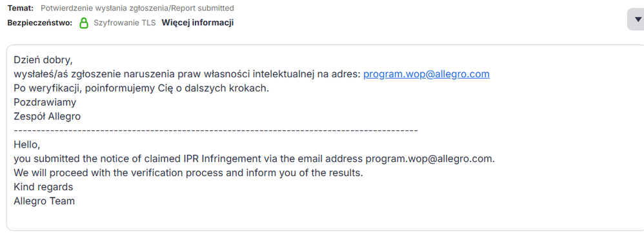Open the blue program.wop@allegro.com email link
This screenshot has height=236, width=644.
(x=427, y=74)
